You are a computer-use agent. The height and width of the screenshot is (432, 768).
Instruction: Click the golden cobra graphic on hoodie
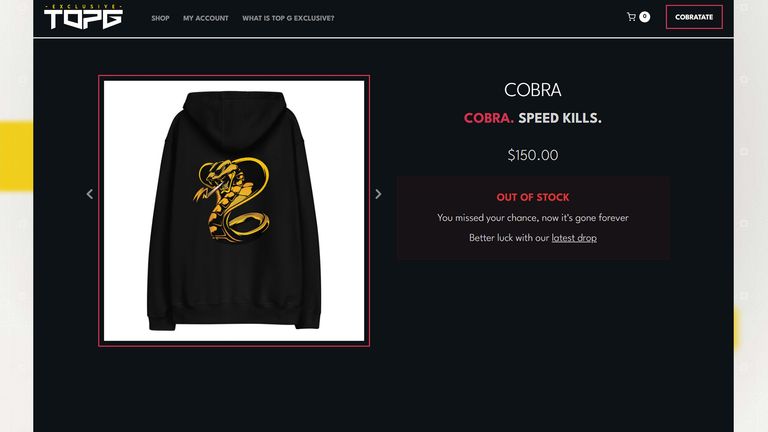coord(232,200)
